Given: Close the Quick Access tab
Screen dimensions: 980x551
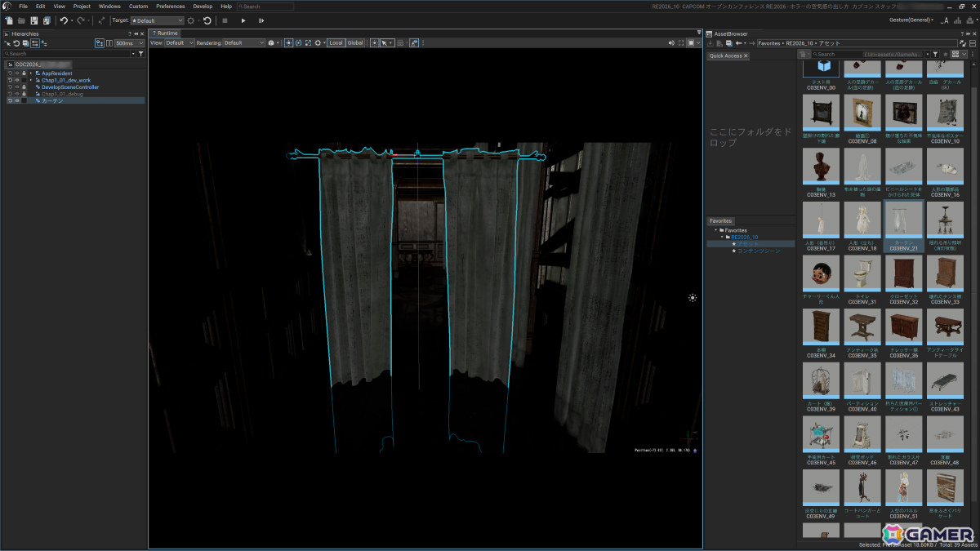Looking at the screenshot, I should click(746, 56).
